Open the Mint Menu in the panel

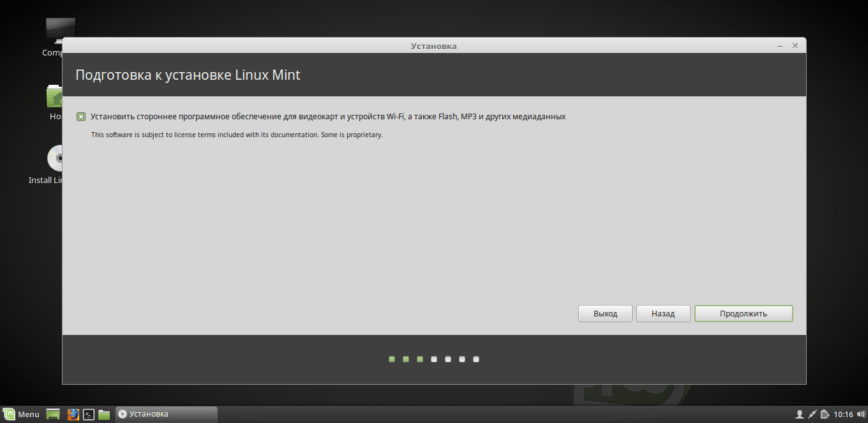point(21,414)
